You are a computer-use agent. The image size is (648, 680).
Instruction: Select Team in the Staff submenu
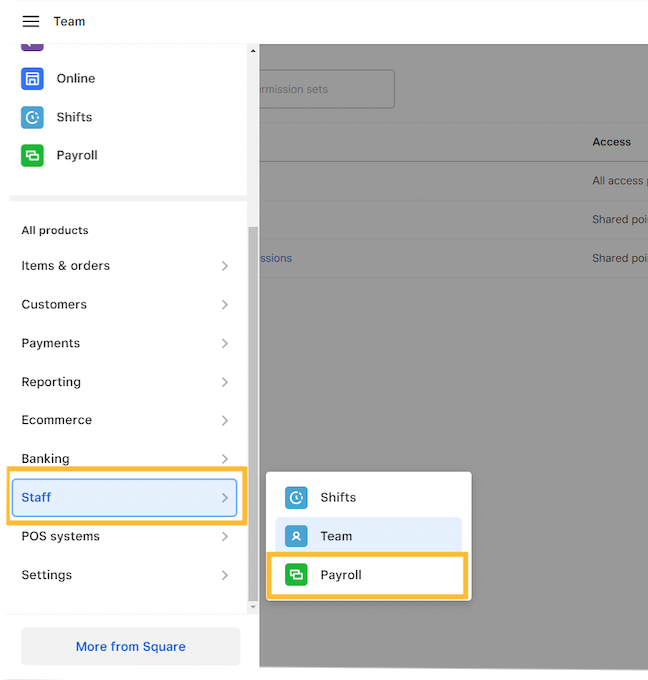point(368,536)
